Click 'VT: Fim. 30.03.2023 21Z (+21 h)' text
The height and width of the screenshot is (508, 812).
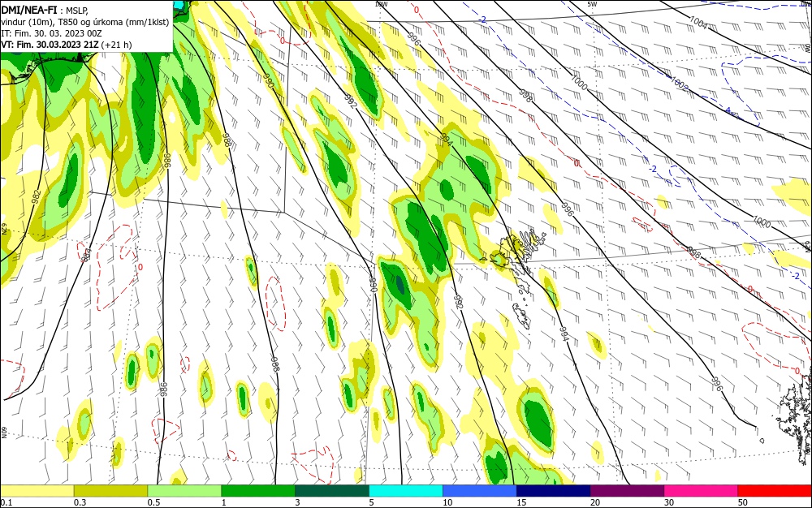[x=67, y=45]
